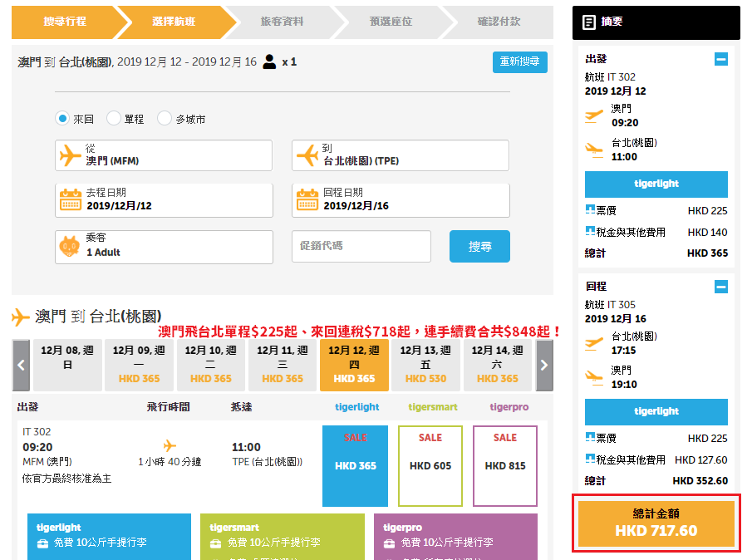Select the 單程 one-way radio button
The width and height of the screenshot is (752, 560).
coord(114,118)
